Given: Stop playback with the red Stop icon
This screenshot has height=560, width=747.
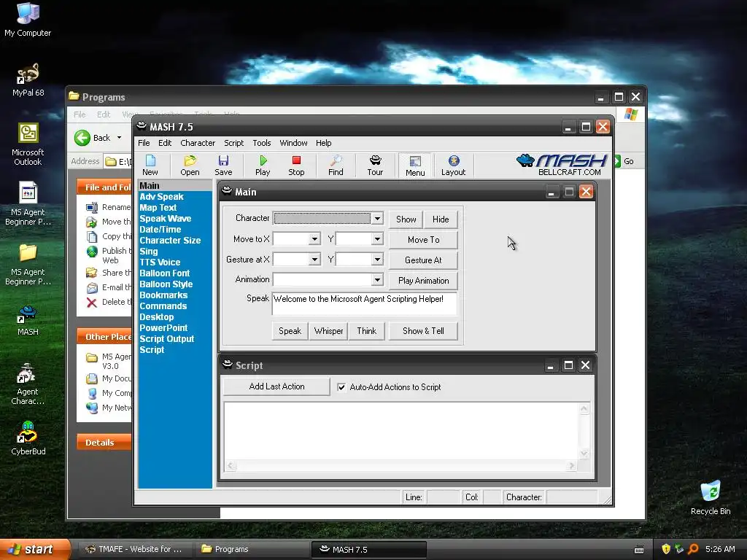Looking at the screenshot, I should tap(296, 166).
